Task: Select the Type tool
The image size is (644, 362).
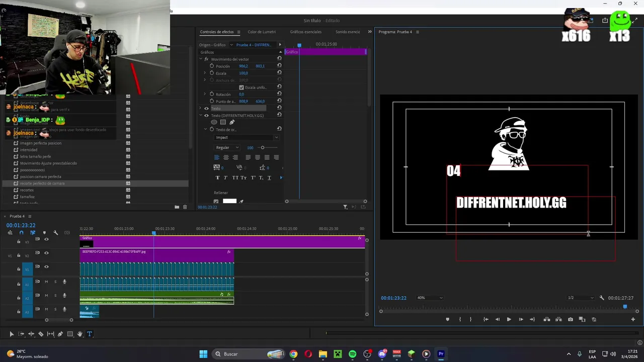Action: (90, 334)
